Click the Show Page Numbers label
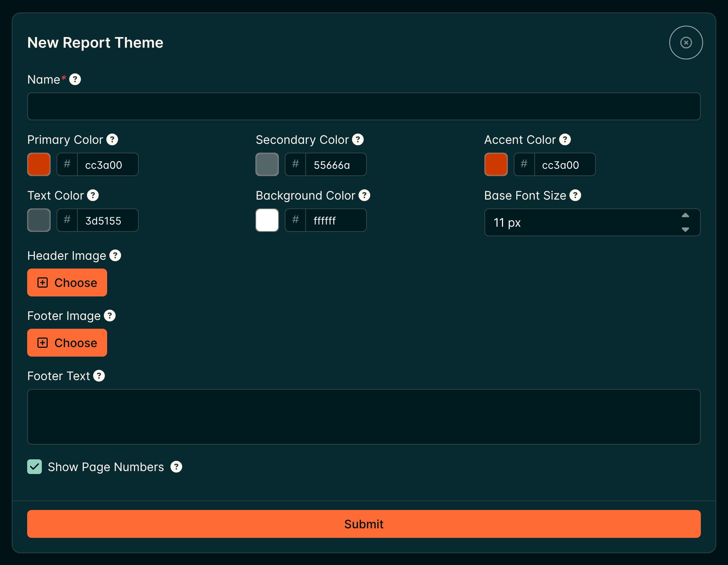728x565 pixels. 106,467
